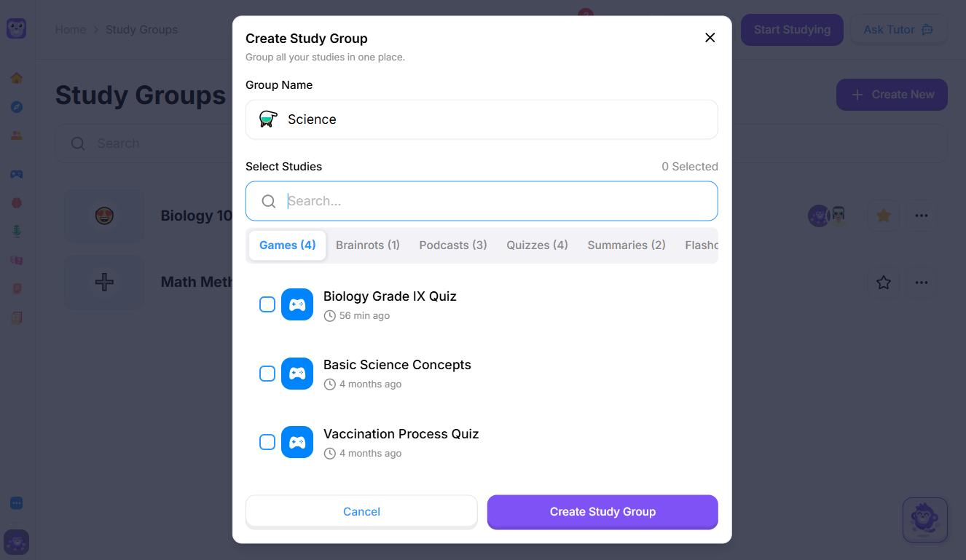The image size is (966, 560).
Task: Tick the Vaccination Process Quiz checkbox
Action: coord(267,442)
